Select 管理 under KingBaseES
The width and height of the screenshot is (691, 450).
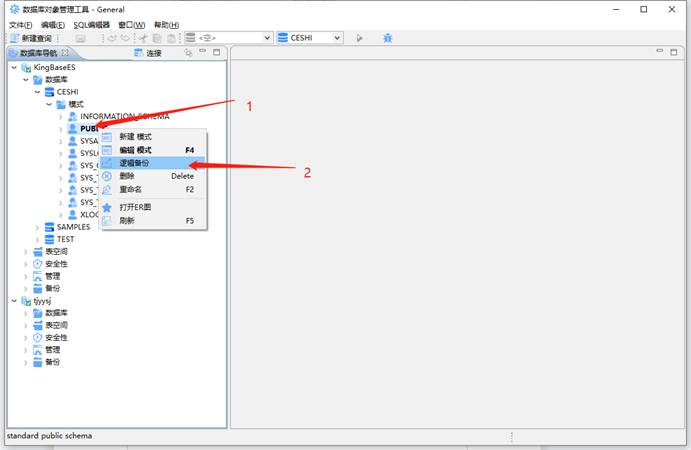(x=52, y=276)
